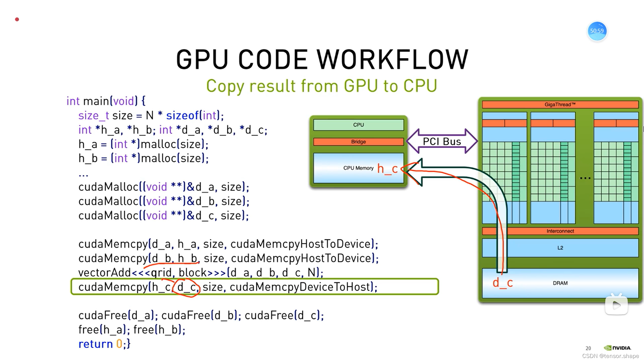Click the DRAM label
The image size is (644, 362).
click(x=560, y=283)
